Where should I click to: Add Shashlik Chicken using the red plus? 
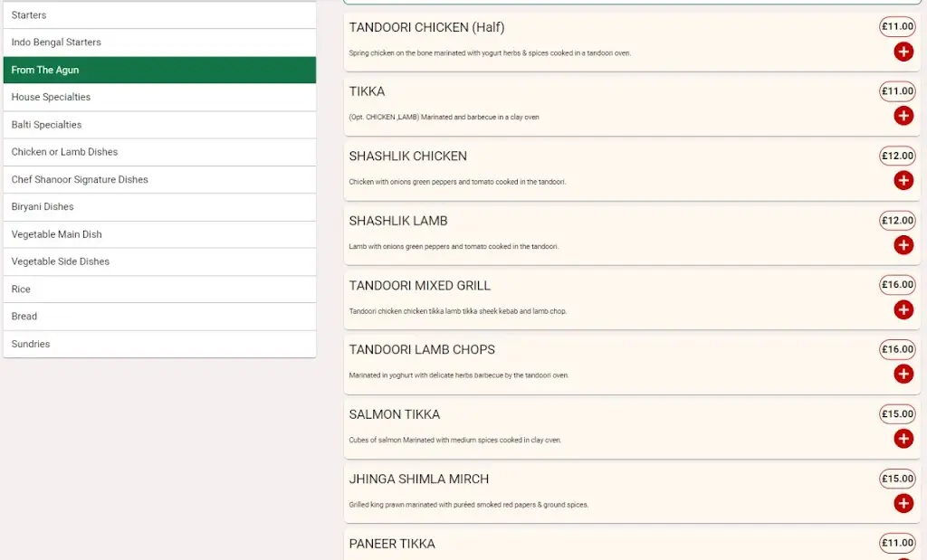pos(903,180)
